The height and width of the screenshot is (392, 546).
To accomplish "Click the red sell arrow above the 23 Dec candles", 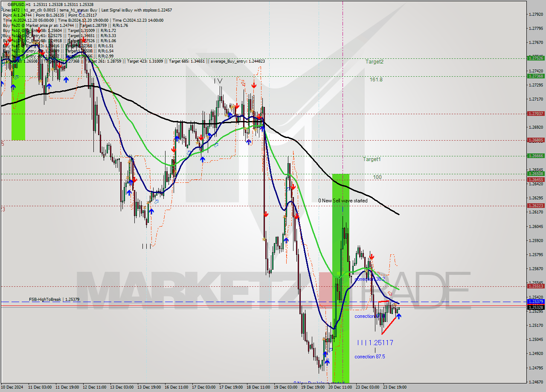I will 372,257.
